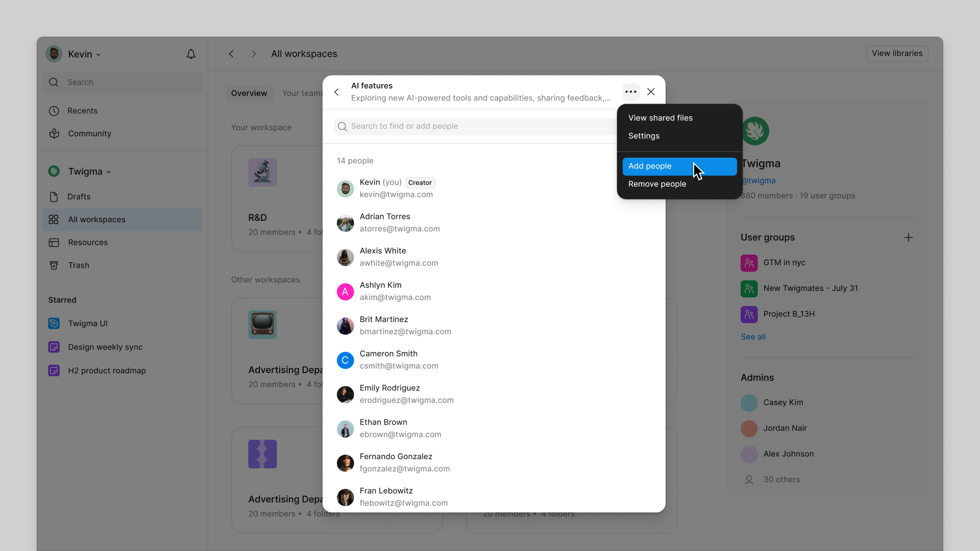Go back using the dialog's back arrow
Viewport: 980px width, 551px height.
tap(336, 92)
